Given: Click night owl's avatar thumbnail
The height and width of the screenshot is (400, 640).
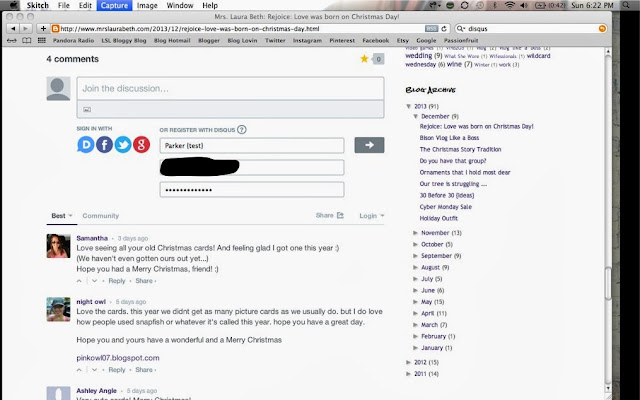Looking at the screenshot, I should [58, 309].
